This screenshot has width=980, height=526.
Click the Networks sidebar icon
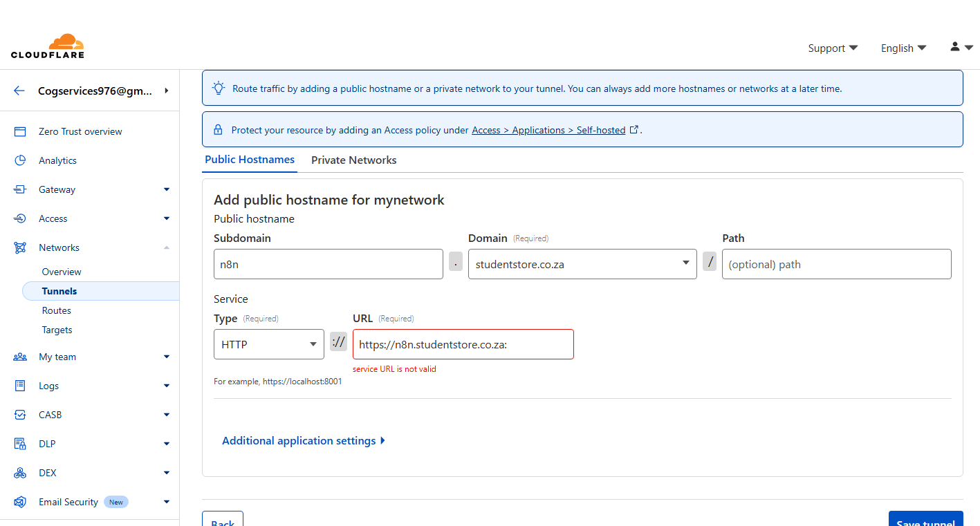pos(20,247)
